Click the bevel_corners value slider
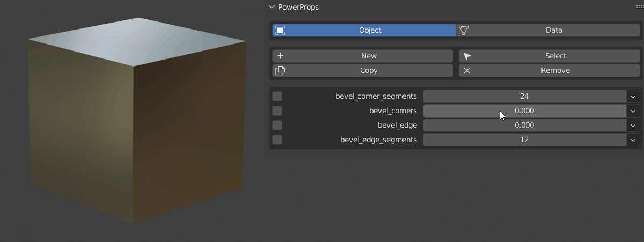 [x=524, y=111]
